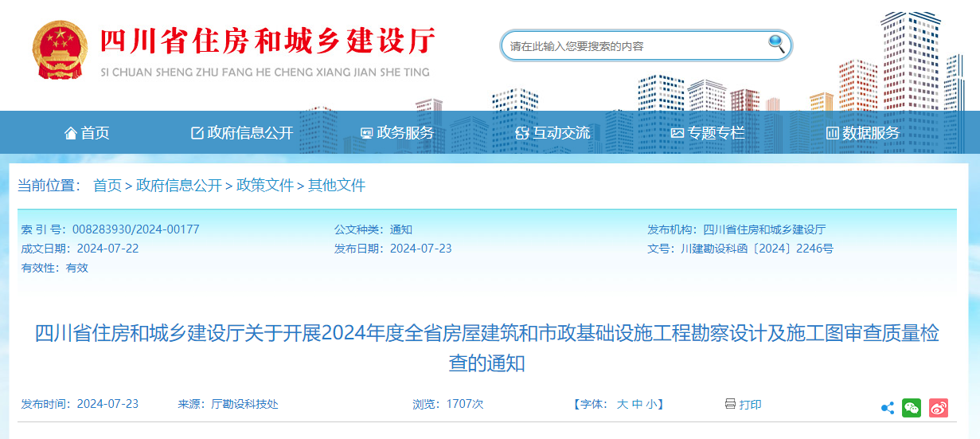Click the printer icon
Image resolution: width=980 pixels, height=439 pixels.
click(730, 404)
